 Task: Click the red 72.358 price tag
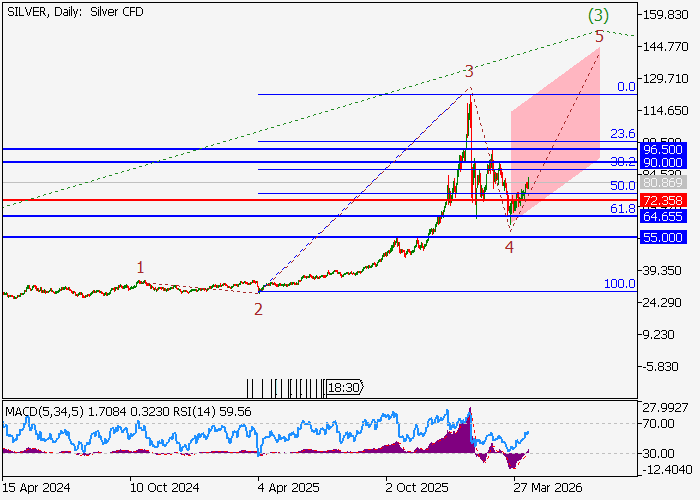pyautogui.click(x=662, y=201)
